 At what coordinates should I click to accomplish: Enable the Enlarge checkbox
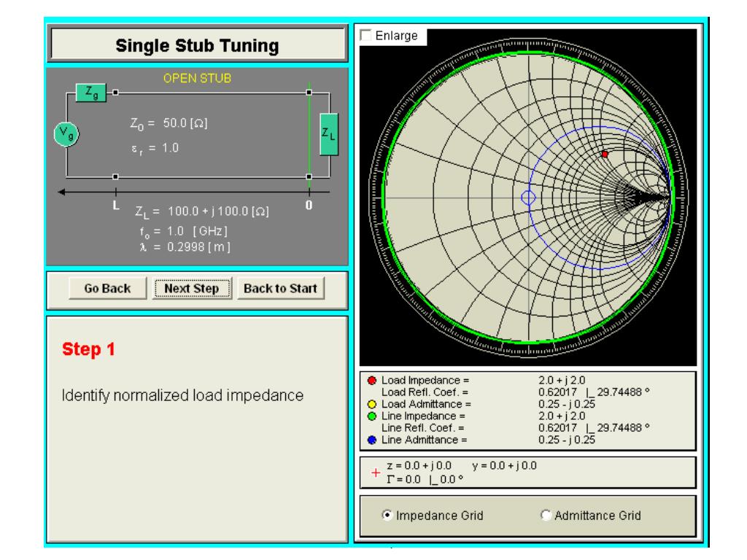point(366,35)
